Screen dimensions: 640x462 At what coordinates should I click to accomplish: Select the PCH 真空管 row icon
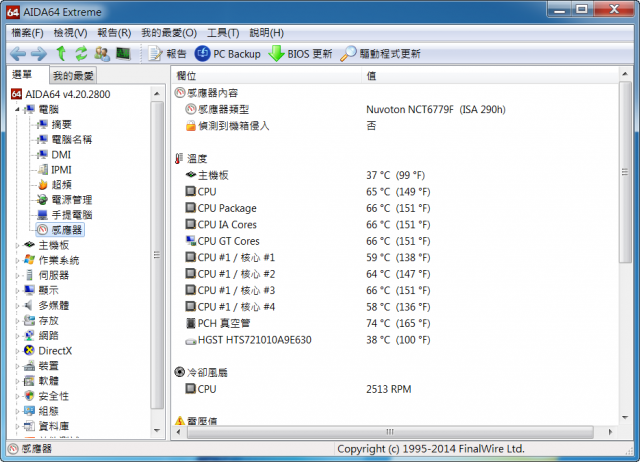(x=191, y=323)
